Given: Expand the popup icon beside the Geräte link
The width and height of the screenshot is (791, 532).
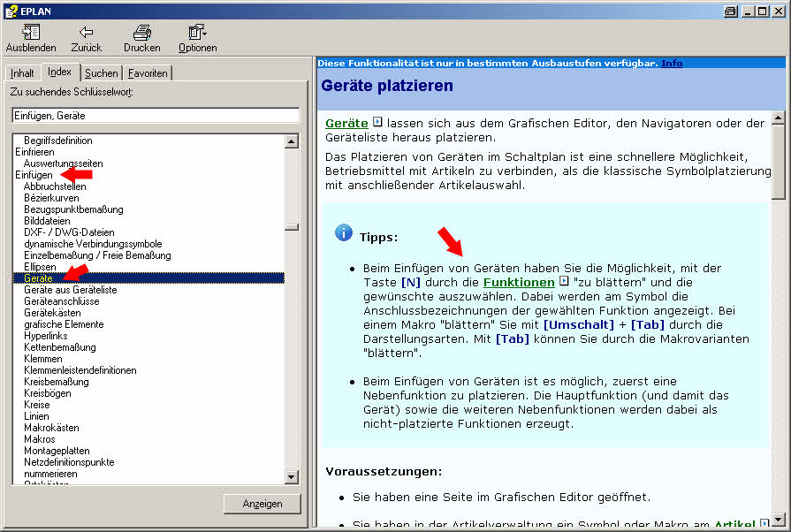Looking at the screenshot, I should [x=377, y=122].
